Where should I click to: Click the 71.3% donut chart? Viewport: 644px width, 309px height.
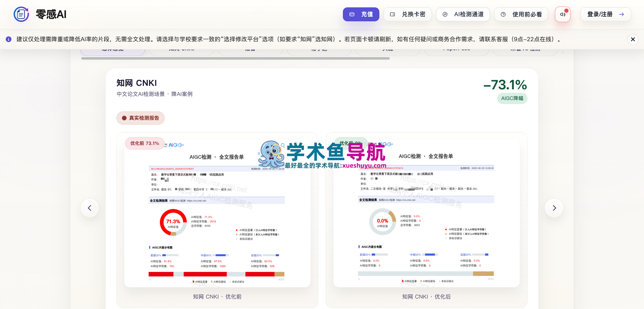(173, 222)
